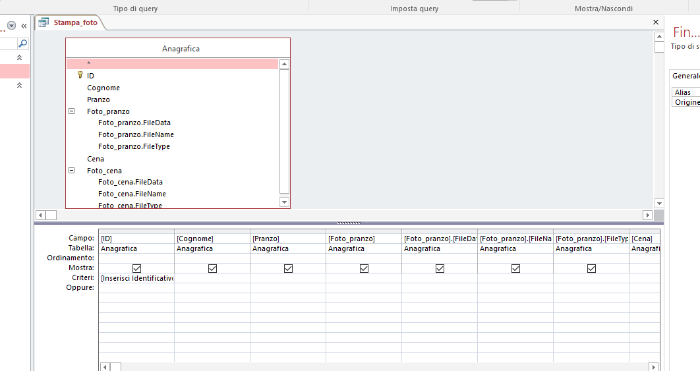Click the Alias property row

click(686, 92)
